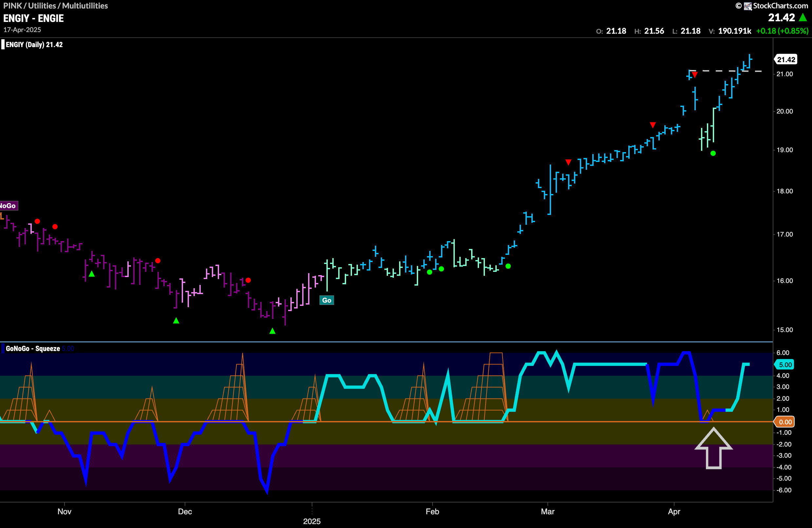Image resolution: width=812 pixels, height=528 pixels.
Task: Click the green dot marker in late February
Action: click(x=508, y=266)
